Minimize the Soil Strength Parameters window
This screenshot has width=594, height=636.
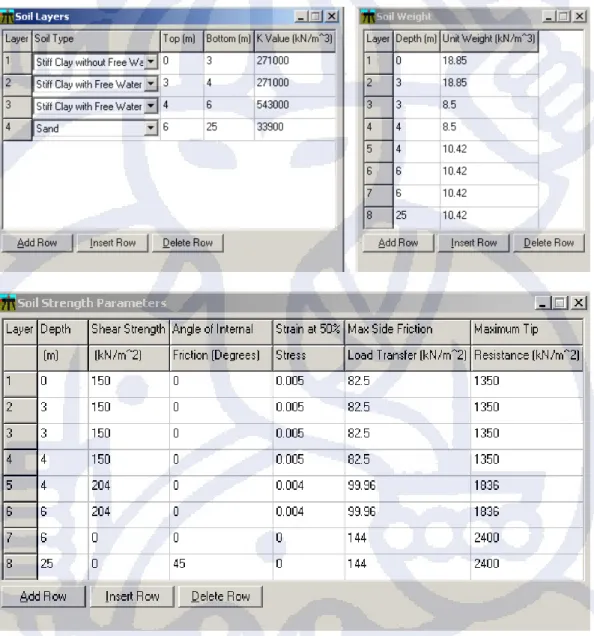(x=542, y=303)
